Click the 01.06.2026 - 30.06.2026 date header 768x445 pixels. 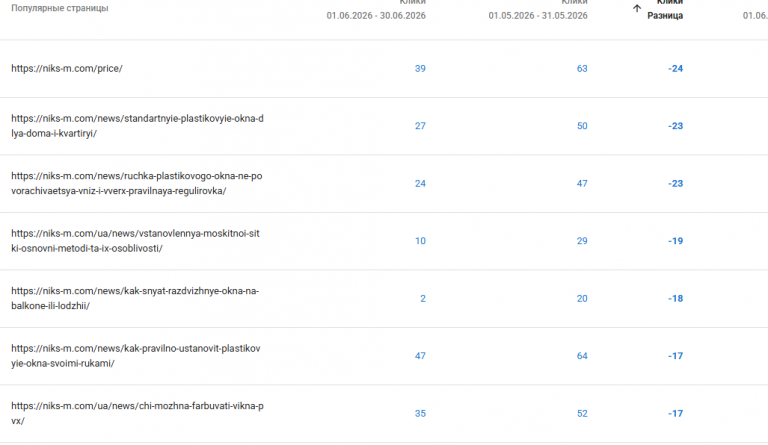pos(376,16)
